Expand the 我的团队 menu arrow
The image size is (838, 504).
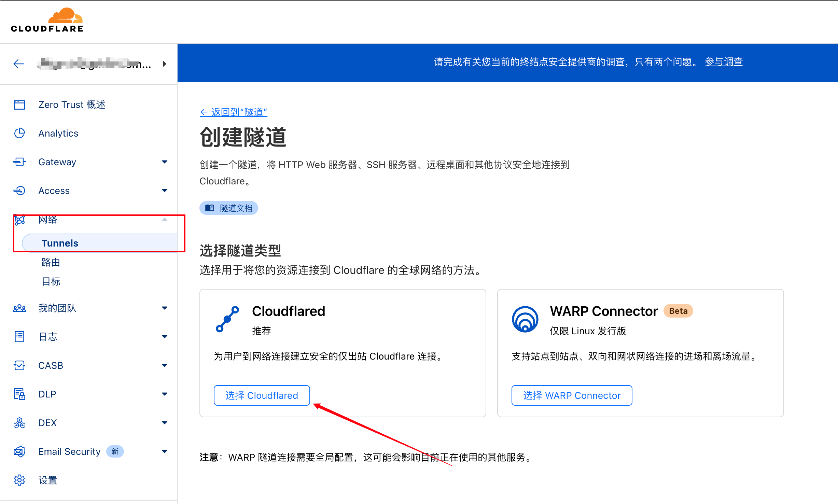[165, 308]
